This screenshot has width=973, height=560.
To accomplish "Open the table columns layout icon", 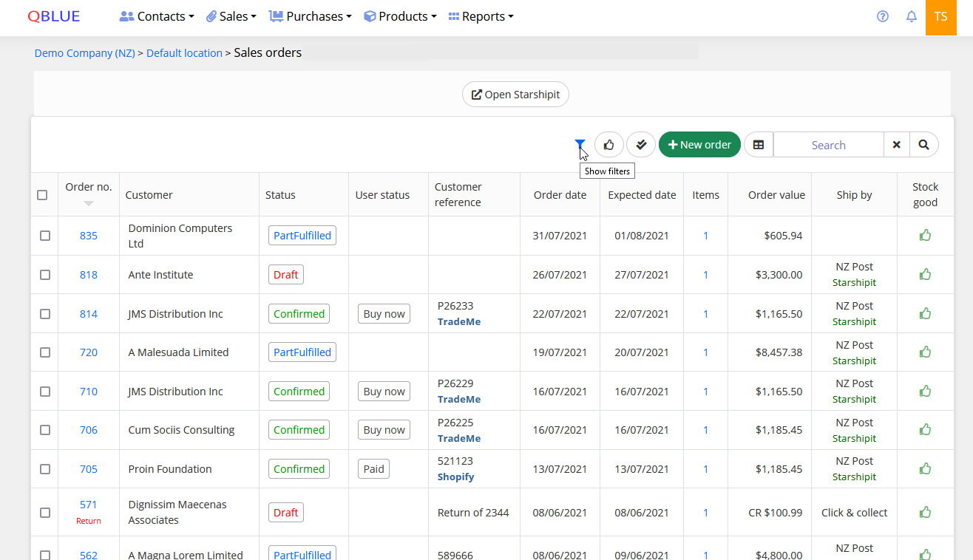I will [x=759, y=145].
